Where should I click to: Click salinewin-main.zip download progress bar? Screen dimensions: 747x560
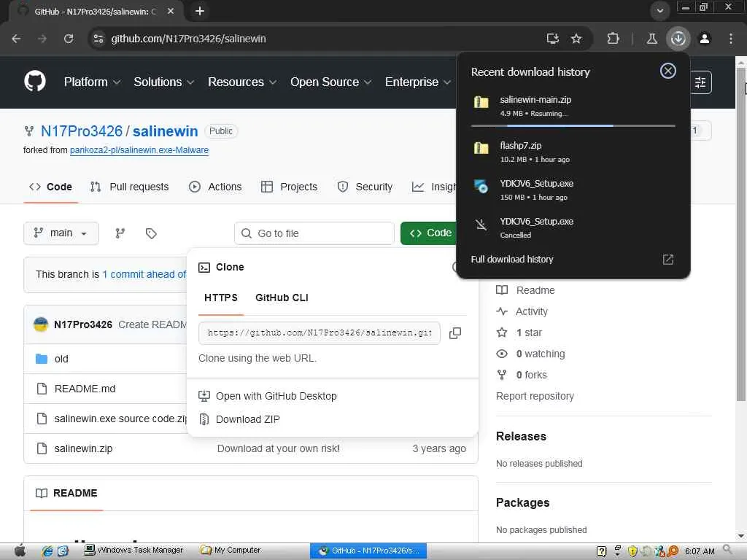point(573,125)
